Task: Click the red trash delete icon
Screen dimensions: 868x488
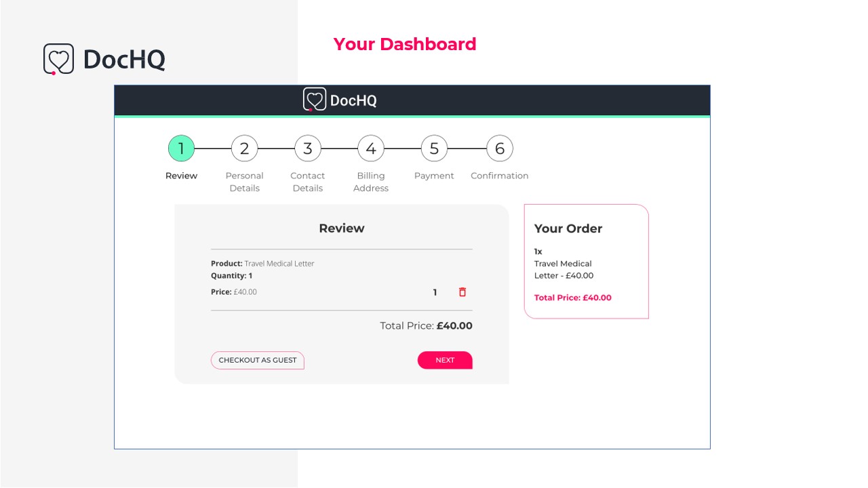Action: [x=462, y=292]
